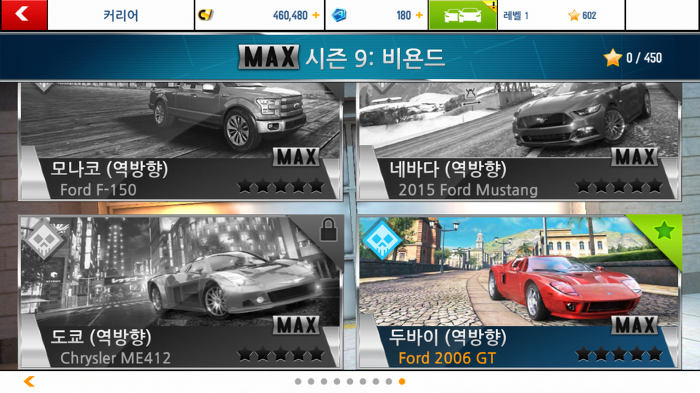The width and height of the screenshot is (700, 393).
Task: Click MAX badge on 네바다 card
Action: (634, 157)
